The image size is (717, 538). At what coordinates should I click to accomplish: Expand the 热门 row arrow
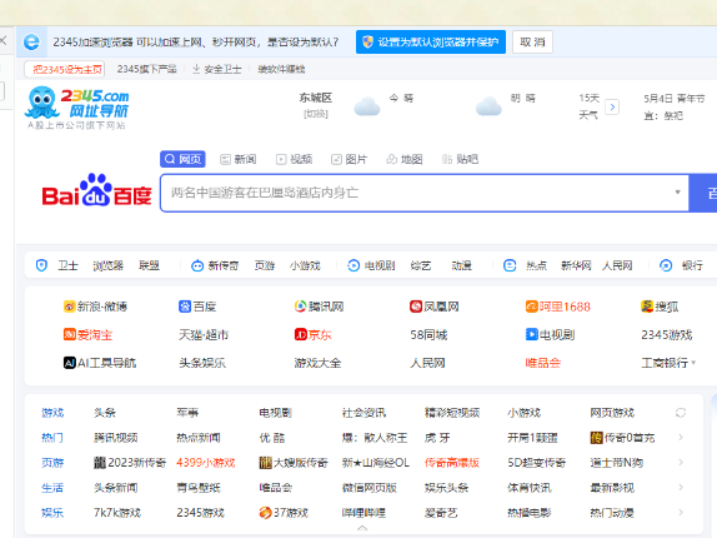(681, 437)
